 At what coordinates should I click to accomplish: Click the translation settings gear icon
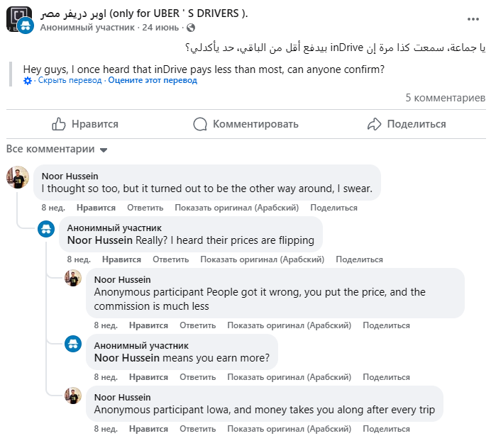[28, 80]
